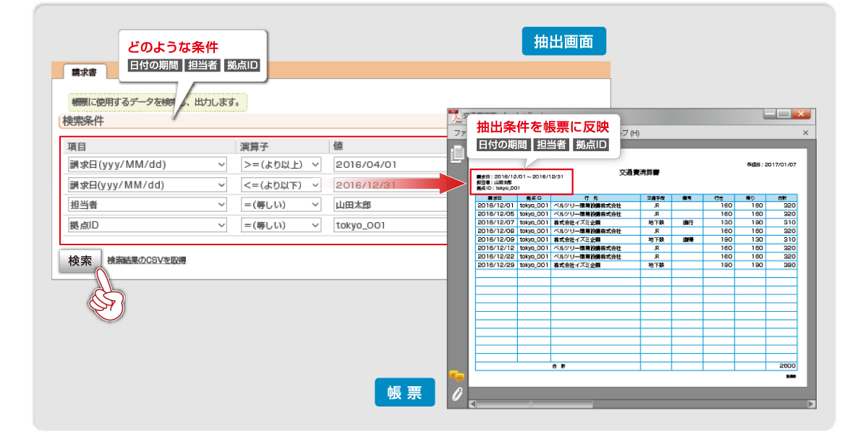Select the 請求書 tab
This screenshot has width=868, height=434.
point(85,72)
